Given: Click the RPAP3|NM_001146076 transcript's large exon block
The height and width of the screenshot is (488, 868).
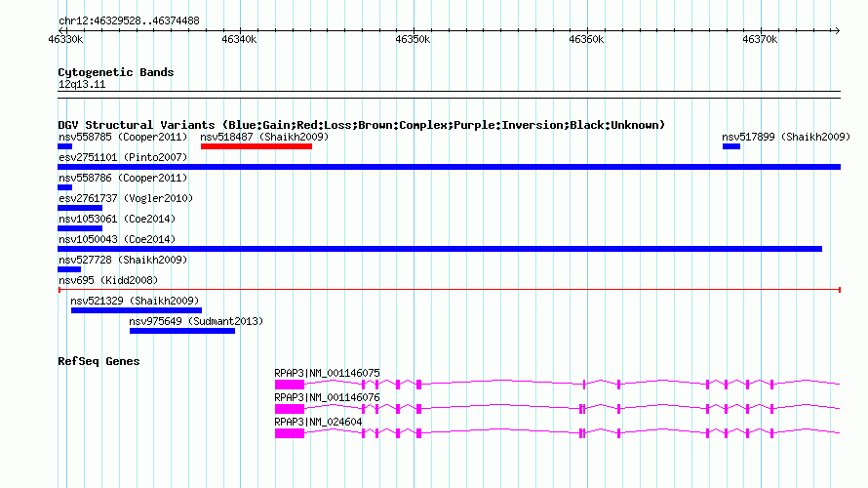Looking at the screenshot, I should pyautogui.click(x=290, y=409).
